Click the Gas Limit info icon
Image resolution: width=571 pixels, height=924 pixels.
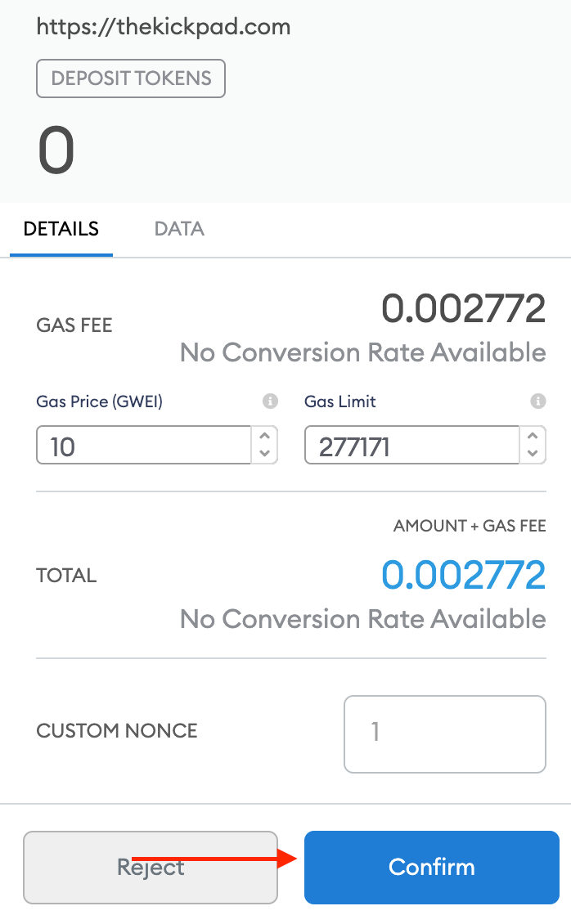click(x=538, y=401)
